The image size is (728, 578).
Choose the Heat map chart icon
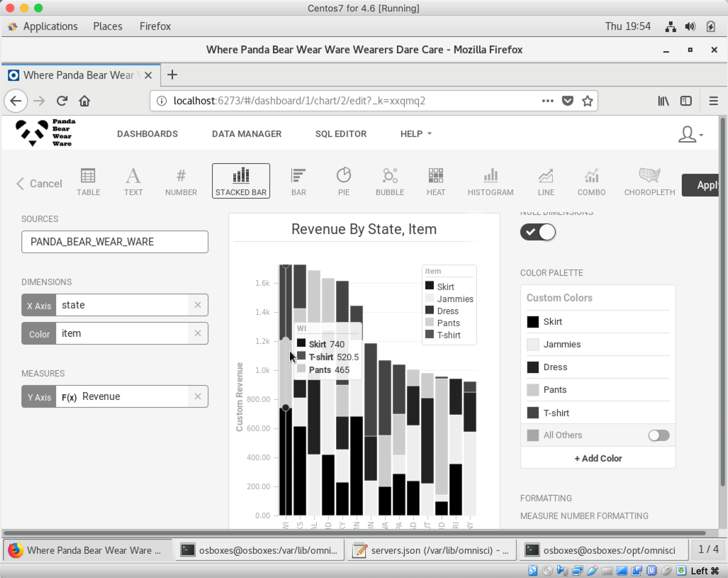pyautogui.click(x=436, y=181)
